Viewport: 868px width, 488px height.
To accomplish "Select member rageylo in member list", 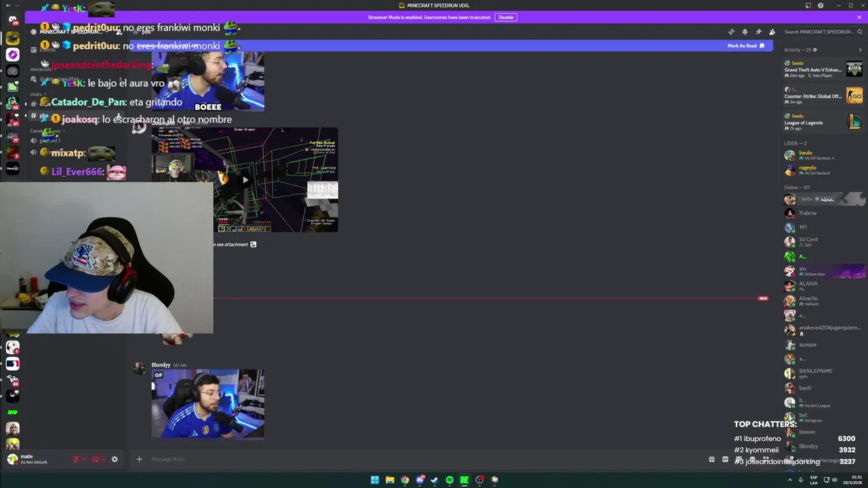I will pos(823,170).
